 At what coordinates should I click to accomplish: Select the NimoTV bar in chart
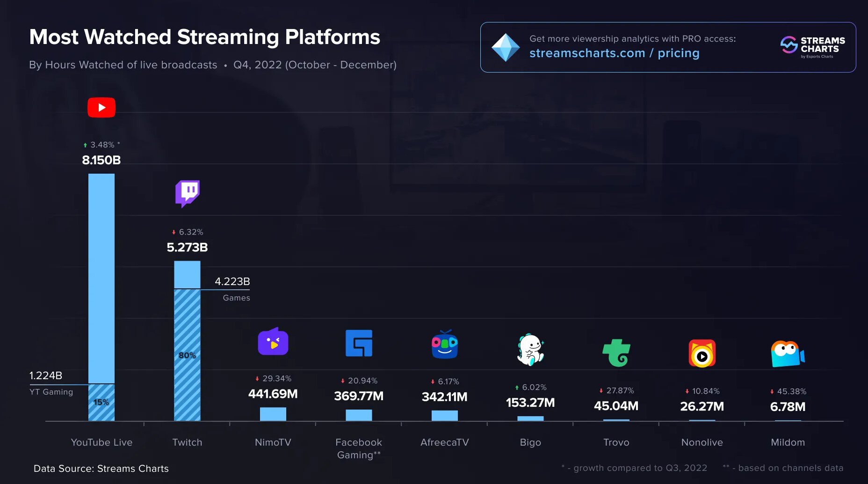click(x=273, y=414)
